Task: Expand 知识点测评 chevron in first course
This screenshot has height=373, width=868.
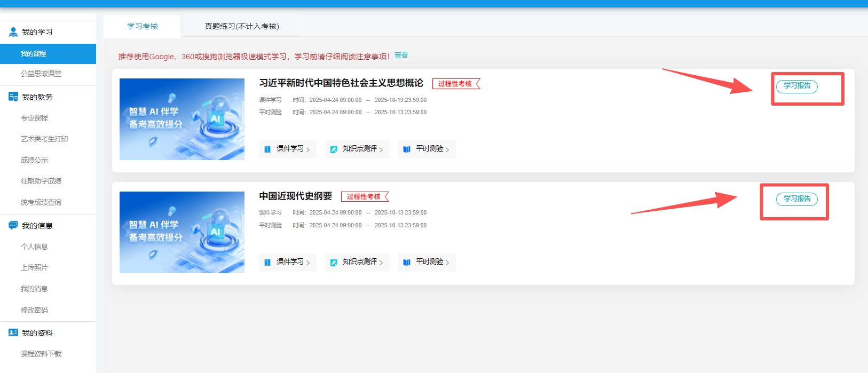Action: [381, 150]
